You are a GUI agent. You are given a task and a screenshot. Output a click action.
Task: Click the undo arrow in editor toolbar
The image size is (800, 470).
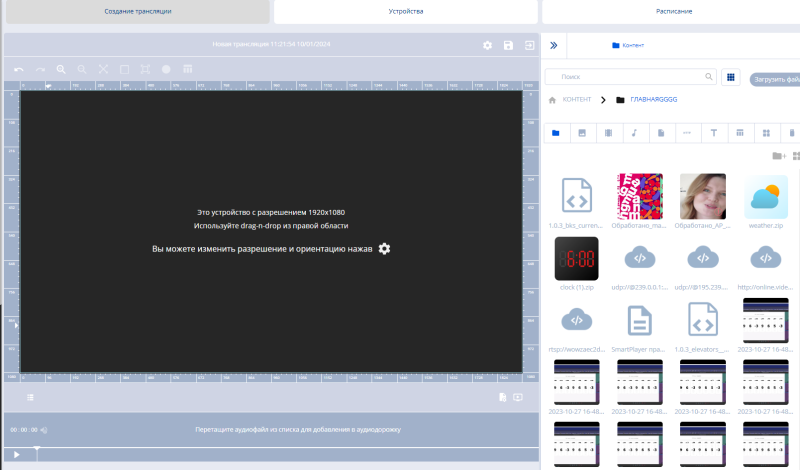[x=19, y=70]
